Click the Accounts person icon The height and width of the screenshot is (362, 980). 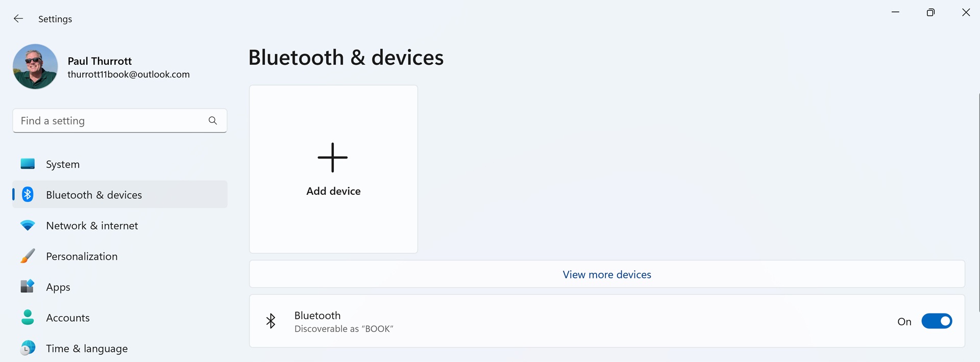tap(28, 317)
